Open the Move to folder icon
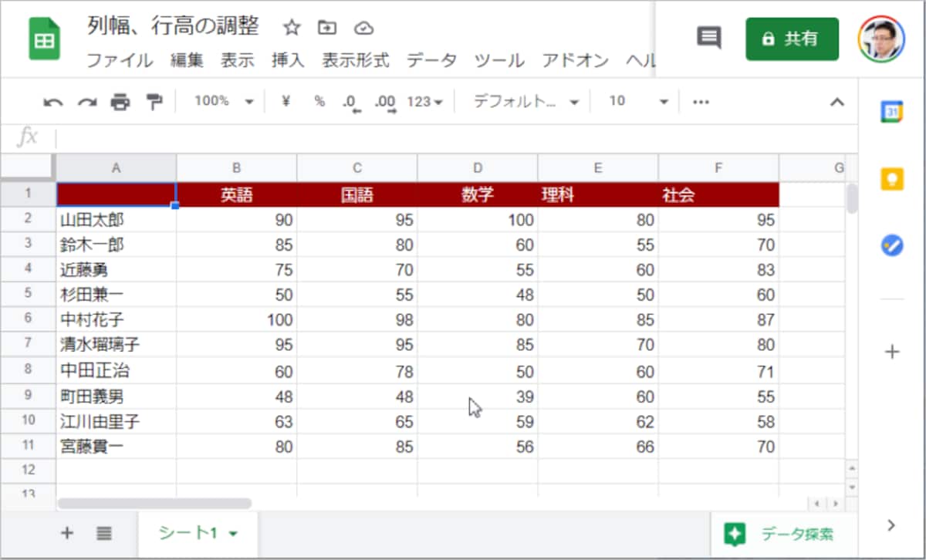This screenshot has height=560, width=926. (x=327, y=28)
